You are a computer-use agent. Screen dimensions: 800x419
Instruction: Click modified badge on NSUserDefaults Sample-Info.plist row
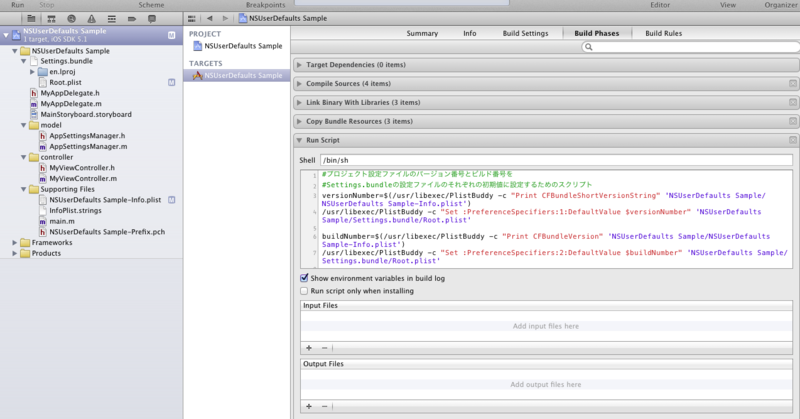[x=171, y=200]
